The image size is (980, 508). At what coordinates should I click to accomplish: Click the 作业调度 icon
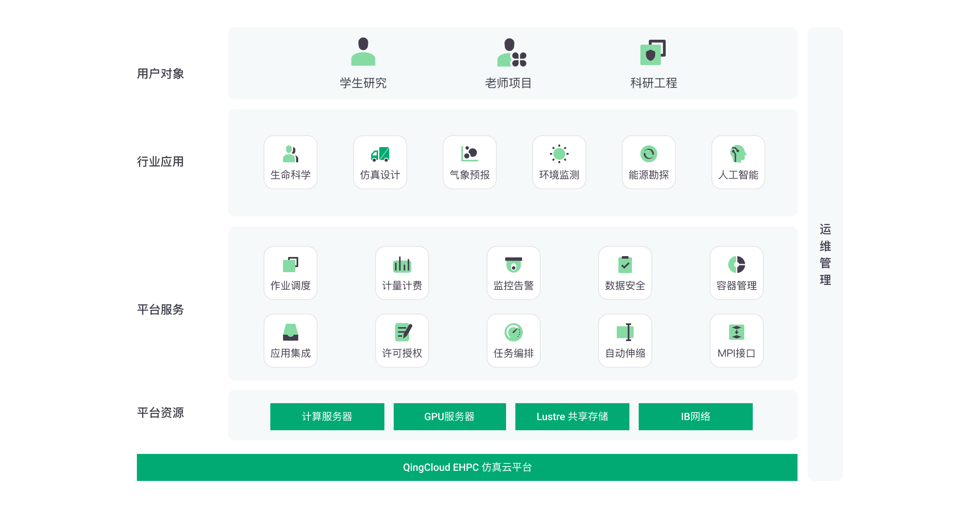click(291, 265)
